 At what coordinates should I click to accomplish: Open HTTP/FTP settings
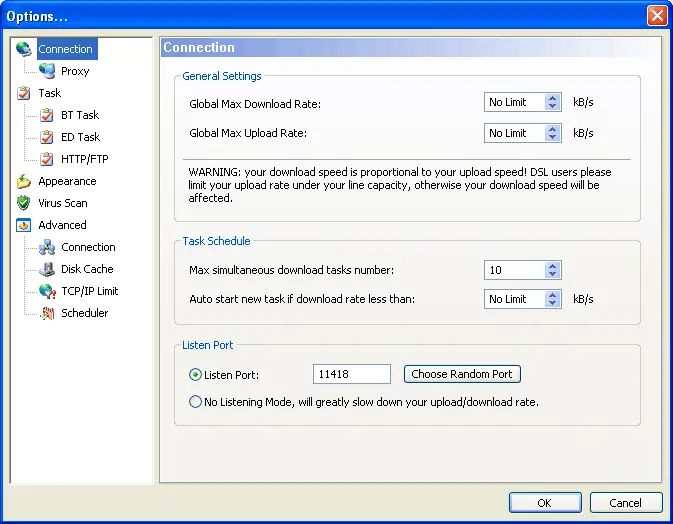coord(85,159)
